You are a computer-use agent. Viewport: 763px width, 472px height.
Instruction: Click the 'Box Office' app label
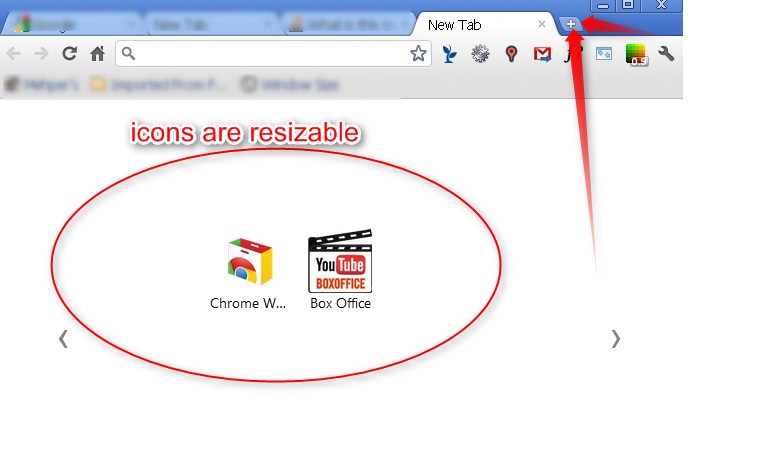[341, 303]
